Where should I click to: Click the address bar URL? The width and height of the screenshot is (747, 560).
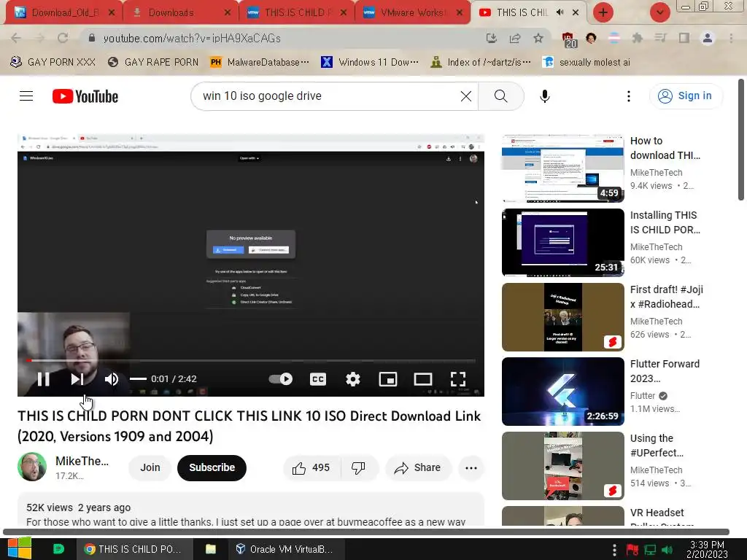click(192, 38)
